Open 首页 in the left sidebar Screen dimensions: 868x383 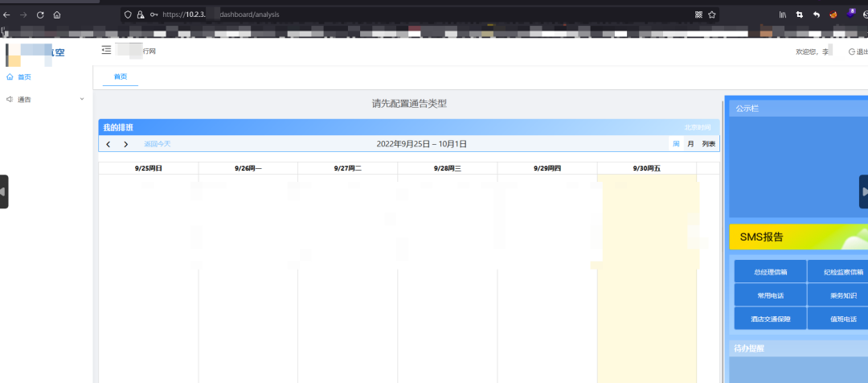[47, 77]
